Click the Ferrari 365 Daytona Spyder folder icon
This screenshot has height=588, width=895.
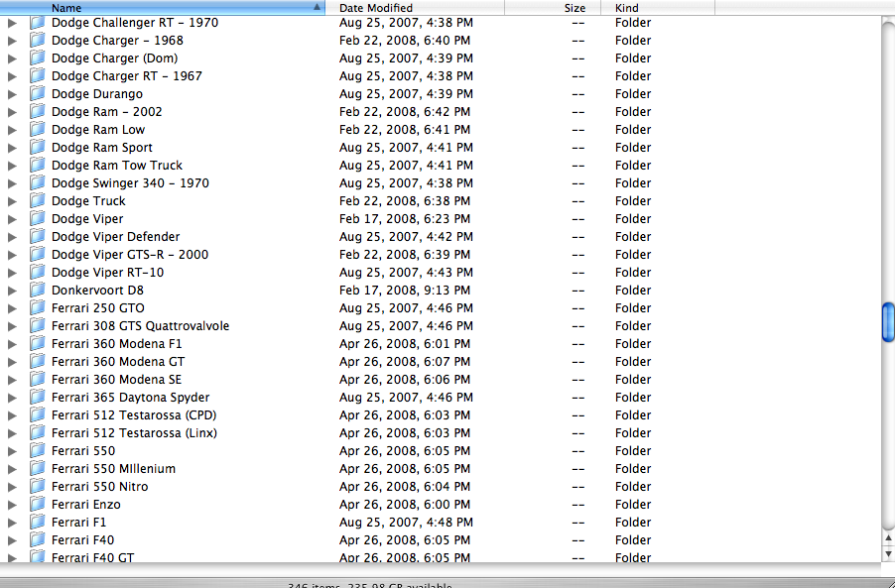pos(38,398)
